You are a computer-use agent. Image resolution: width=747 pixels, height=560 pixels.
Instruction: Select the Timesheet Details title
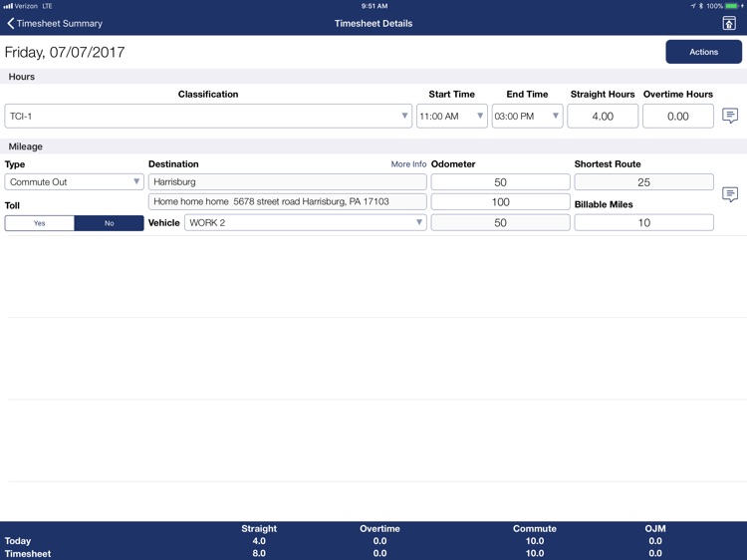click(373, 23)
